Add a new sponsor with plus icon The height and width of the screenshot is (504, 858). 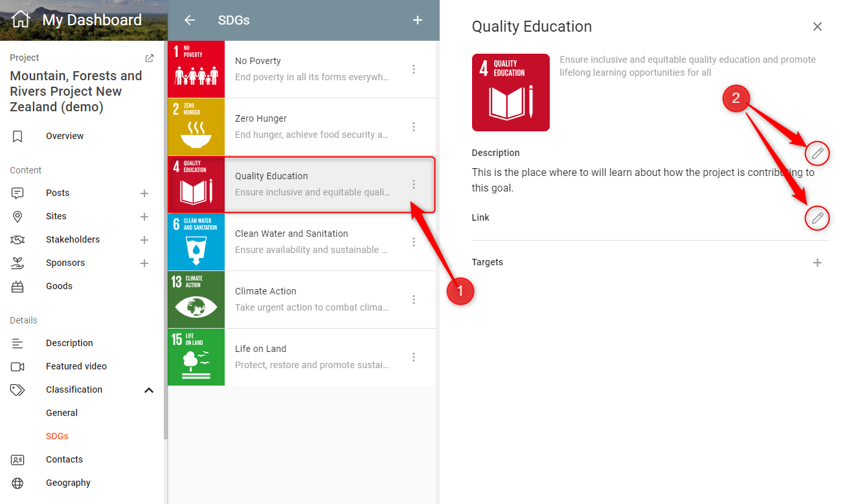point(144,263)
